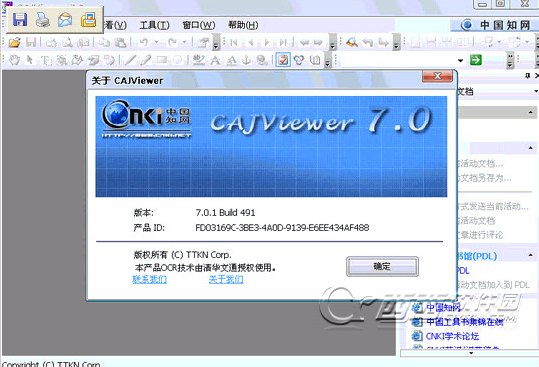The image size is (539, 367).
Task: Expand standard toolbar options chevron
Action: coord(216,43)
